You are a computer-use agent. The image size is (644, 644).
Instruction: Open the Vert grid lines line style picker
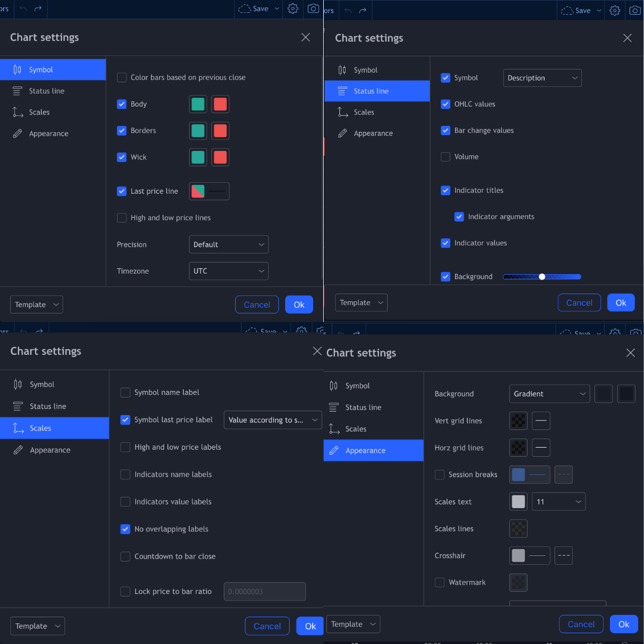click(x=540, y=420)
